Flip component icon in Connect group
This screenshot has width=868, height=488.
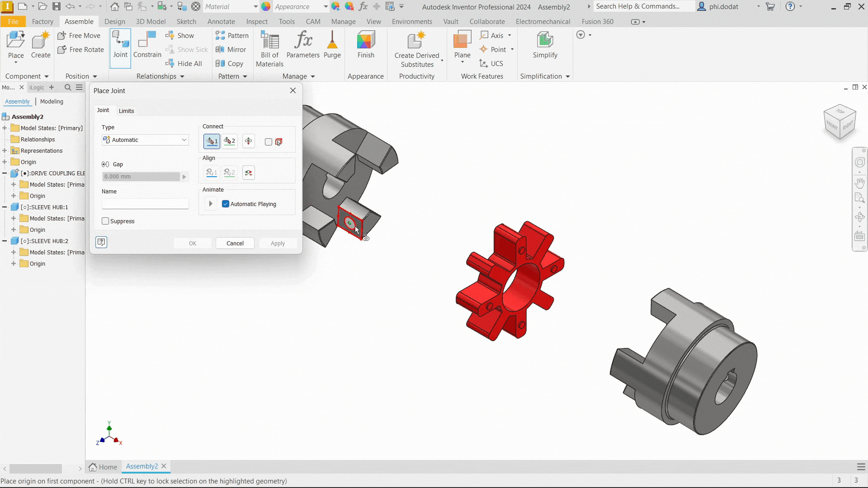coord(248,141)
